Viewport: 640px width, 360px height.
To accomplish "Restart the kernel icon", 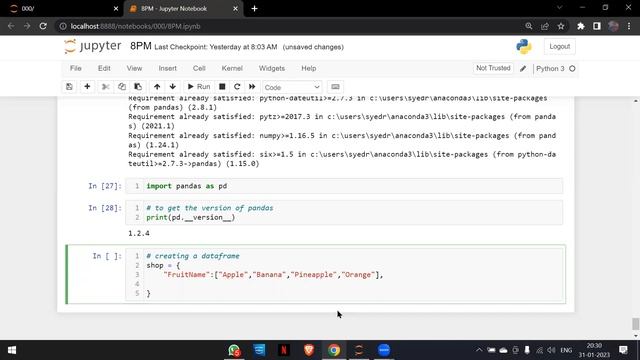I will pyautogui.click(x=237, y=87).
